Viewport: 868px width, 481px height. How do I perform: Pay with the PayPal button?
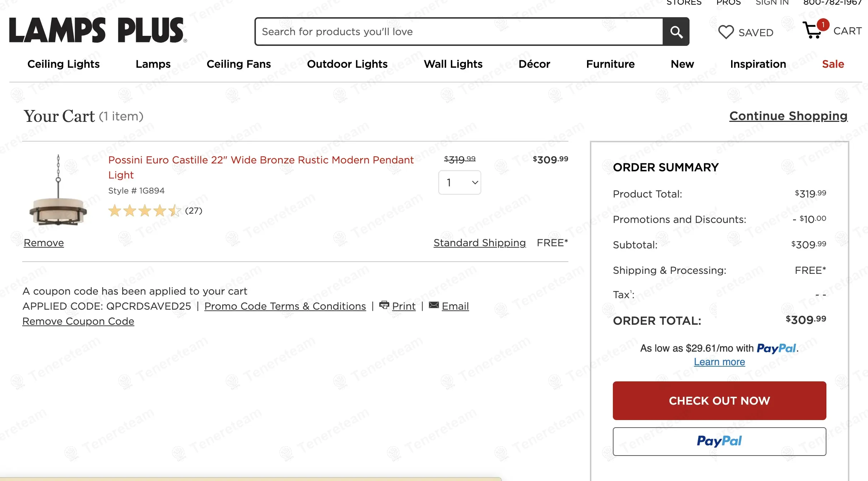pos(719,441)
